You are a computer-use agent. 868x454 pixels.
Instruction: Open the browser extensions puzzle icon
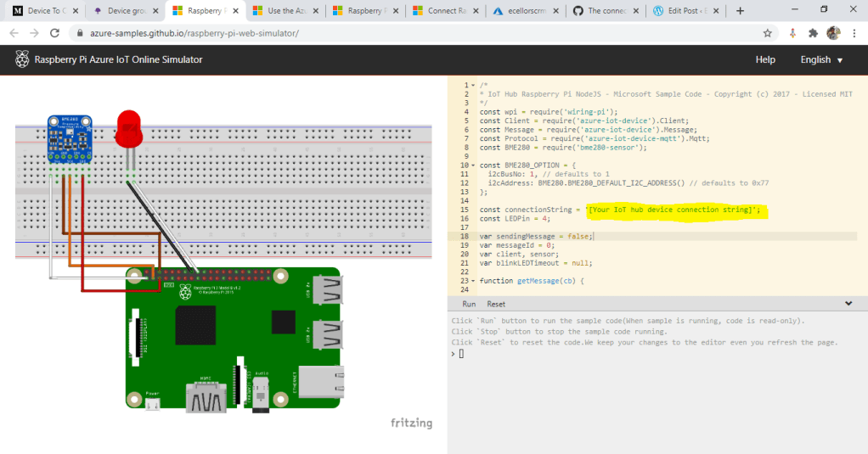point(813,33)
